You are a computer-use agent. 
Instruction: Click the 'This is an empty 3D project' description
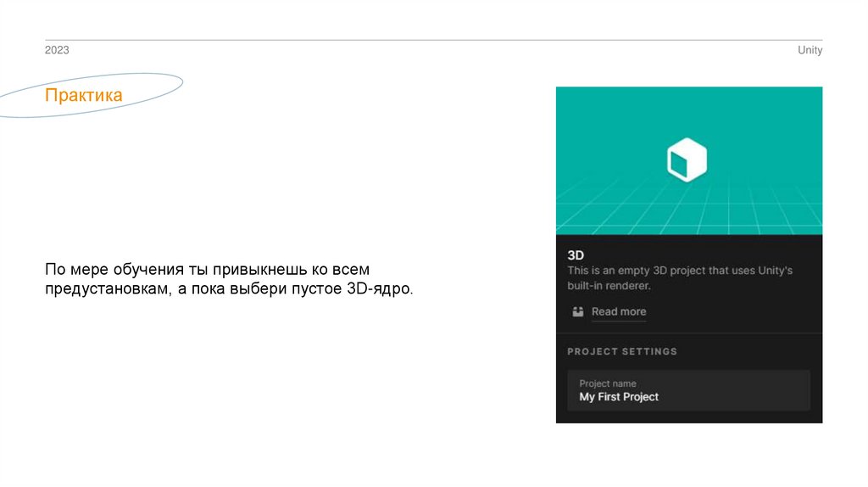(680, 278)
